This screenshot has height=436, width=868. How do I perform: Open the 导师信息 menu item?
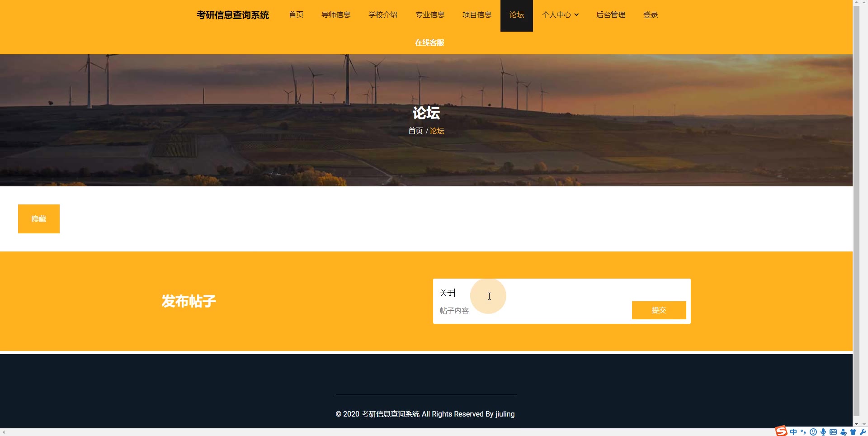tap(336, 15)
